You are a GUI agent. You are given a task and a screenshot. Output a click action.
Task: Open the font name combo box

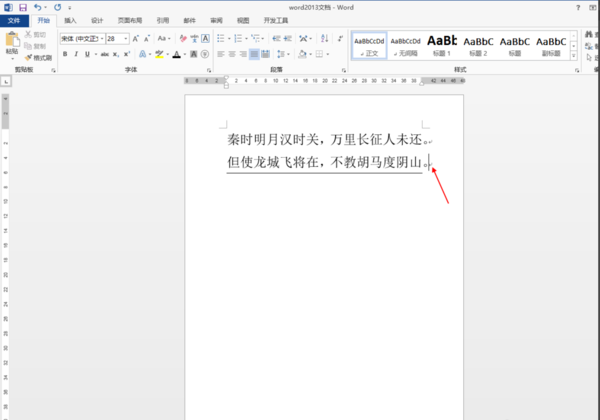(82, 39)
